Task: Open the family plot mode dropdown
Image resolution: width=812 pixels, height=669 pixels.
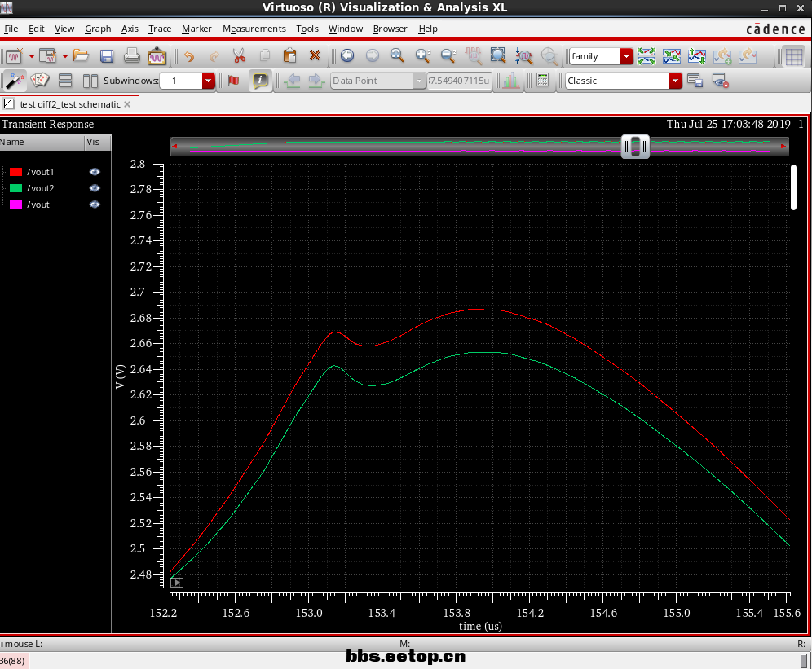Action: [x=627, y=56]
